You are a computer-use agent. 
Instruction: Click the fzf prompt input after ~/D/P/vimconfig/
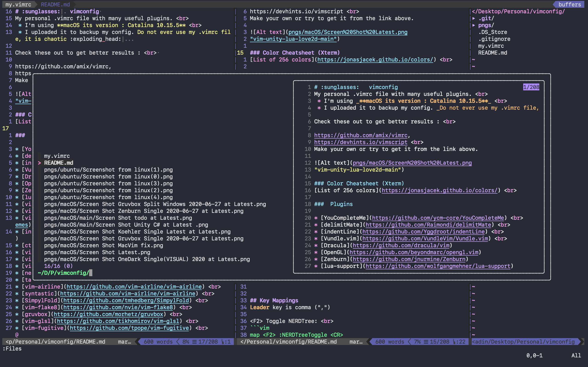[91, 273]
